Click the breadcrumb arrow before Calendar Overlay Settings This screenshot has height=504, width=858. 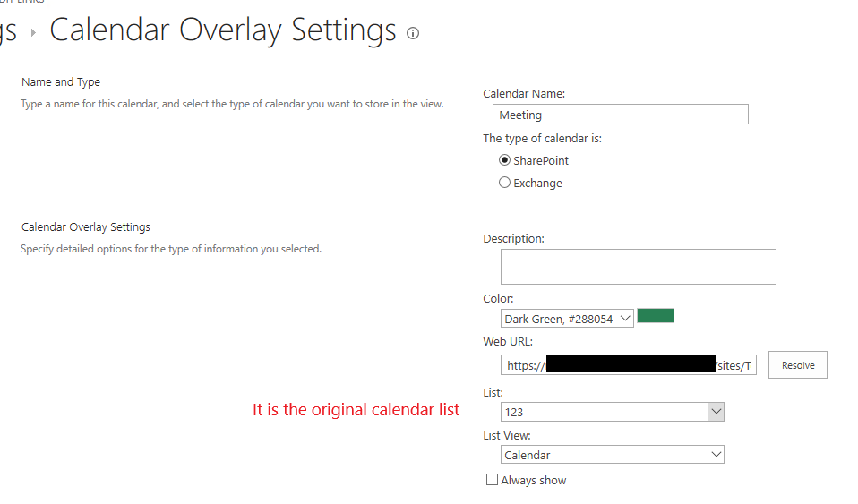[x=33, y=33]
